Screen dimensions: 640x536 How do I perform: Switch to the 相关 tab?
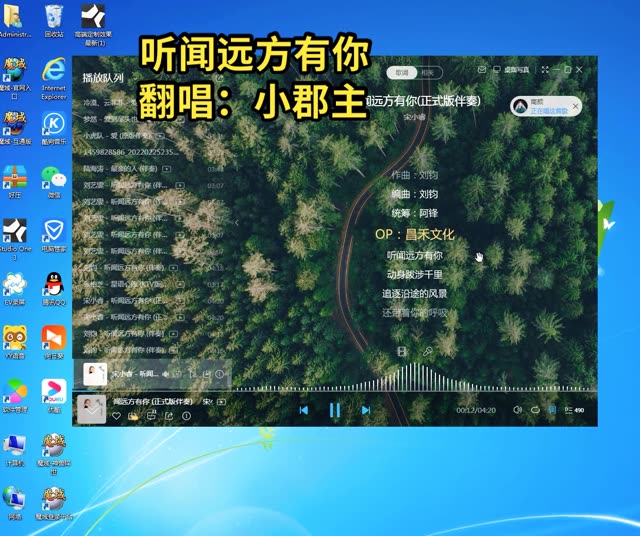click(x=427, y=73)
